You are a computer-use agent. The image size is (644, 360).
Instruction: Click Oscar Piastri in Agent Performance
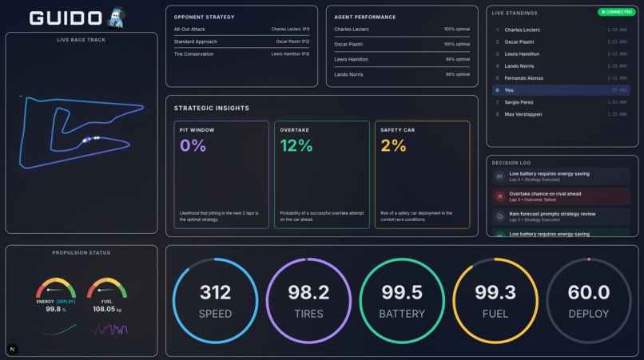point(402,45)
